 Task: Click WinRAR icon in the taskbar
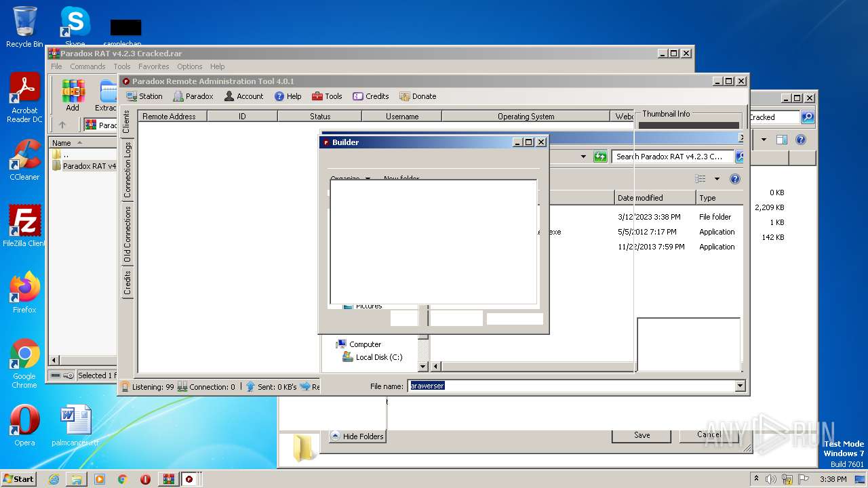(168, 479)
